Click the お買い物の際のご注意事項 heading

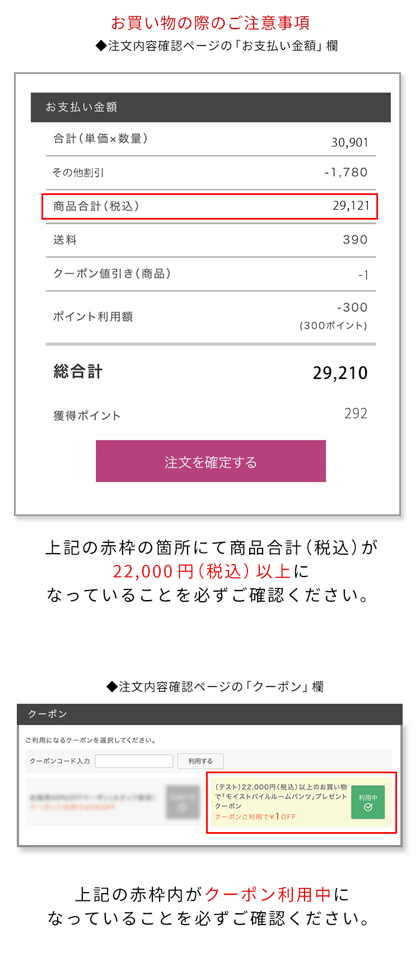point(210,23)
